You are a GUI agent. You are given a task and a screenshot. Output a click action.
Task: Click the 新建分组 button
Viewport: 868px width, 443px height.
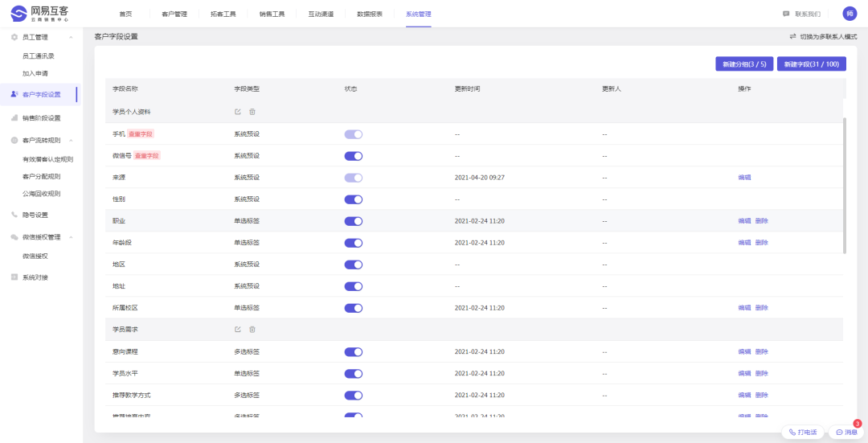coord(743,64)
